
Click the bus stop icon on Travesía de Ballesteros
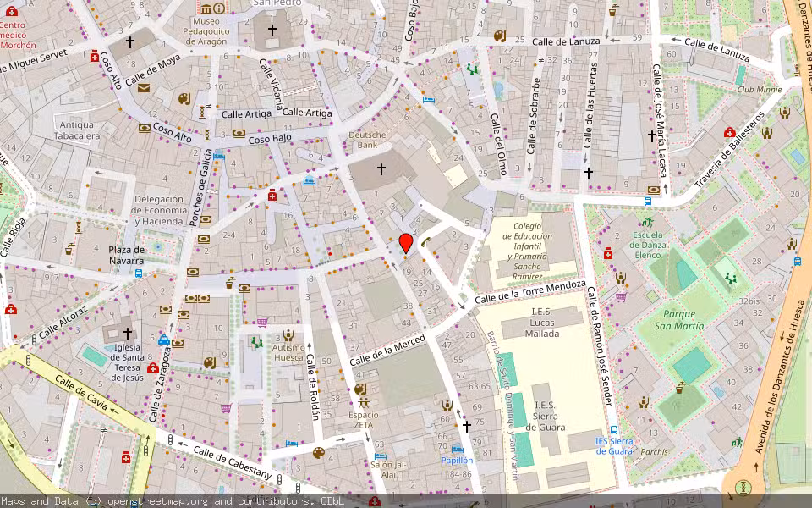click(x=648, y=202)
